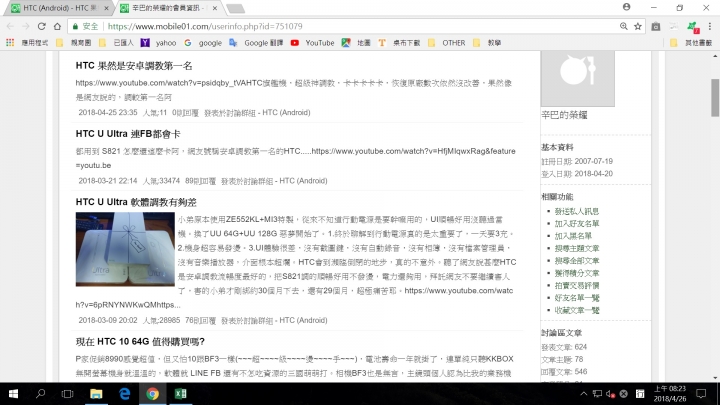The image size is (720, 405).
Task: Click the scrollbar down arrow
Action: [x=715, y=377]
